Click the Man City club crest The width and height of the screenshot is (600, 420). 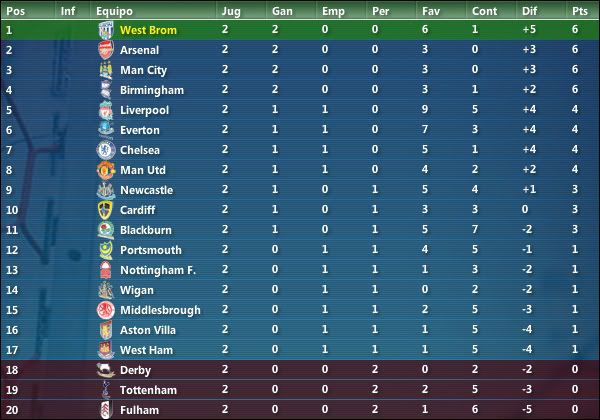pyautogui.click(x=106, y=70)
